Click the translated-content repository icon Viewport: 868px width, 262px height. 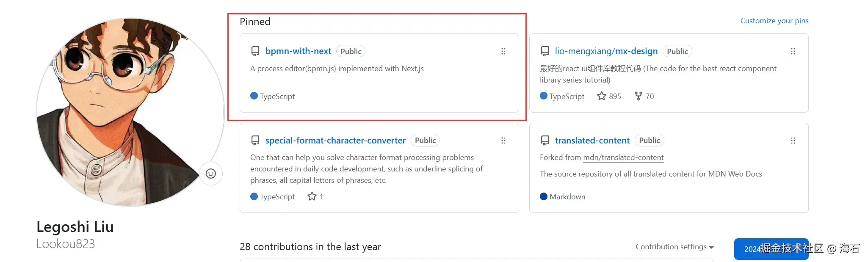(545, 141)
